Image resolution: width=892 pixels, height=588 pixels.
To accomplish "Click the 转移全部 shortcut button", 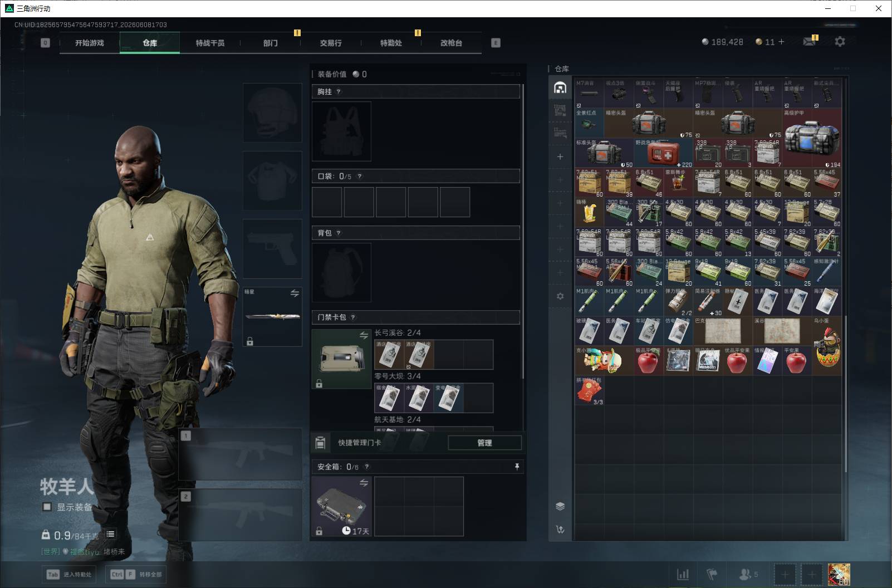I will coord(136,575).
